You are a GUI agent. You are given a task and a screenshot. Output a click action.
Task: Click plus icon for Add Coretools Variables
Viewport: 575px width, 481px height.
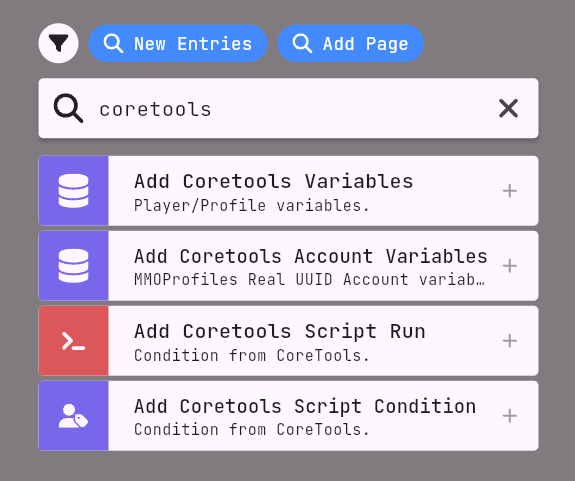click(510, 191)
